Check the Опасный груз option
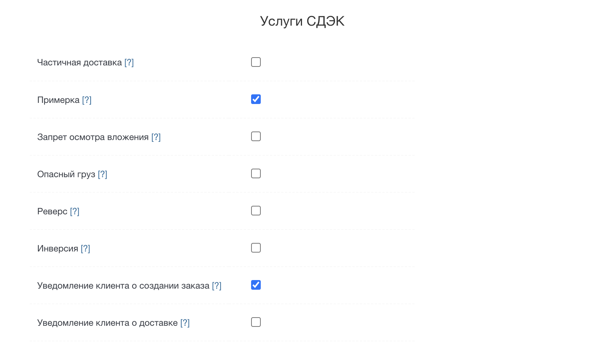 pyautogui.click(x=256, y=173)
